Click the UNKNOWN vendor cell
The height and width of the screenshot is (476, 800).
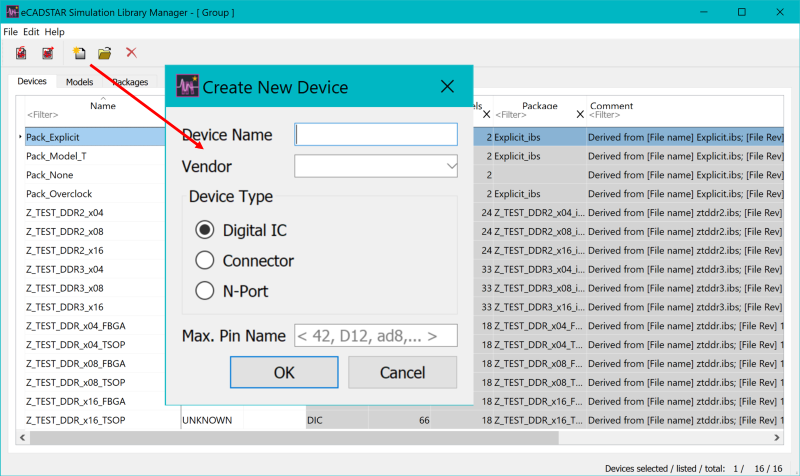tap(212, 420)
